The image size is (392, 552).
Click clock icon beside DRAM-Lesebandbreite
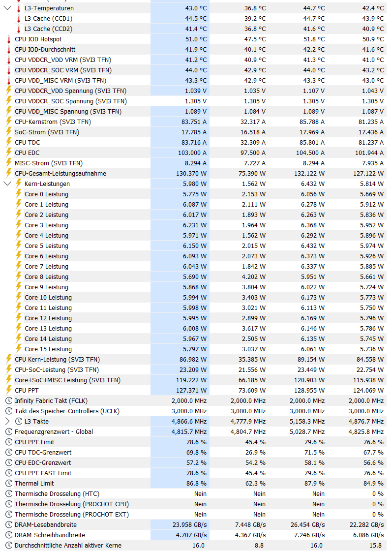click(9, 524)
